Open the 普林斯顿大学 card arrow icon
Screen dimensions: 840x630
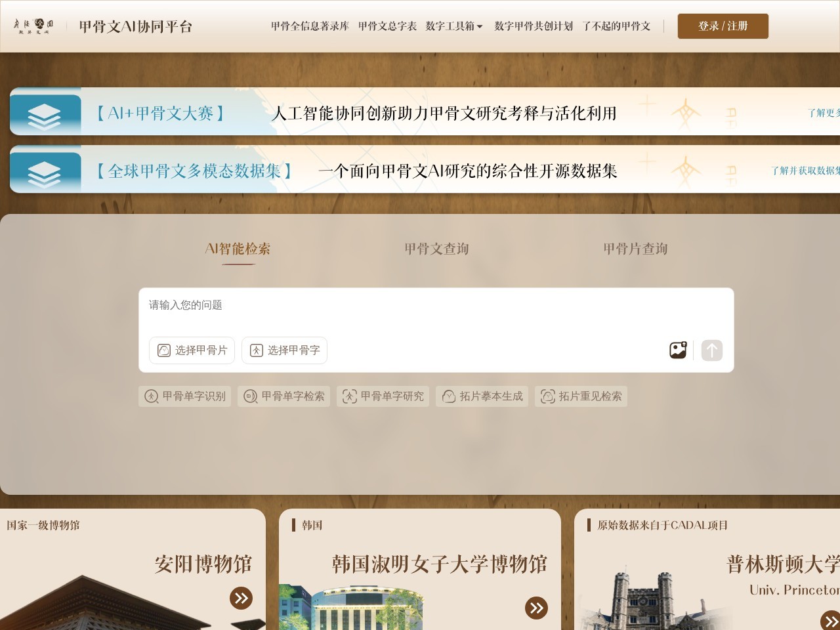(831, 620)
